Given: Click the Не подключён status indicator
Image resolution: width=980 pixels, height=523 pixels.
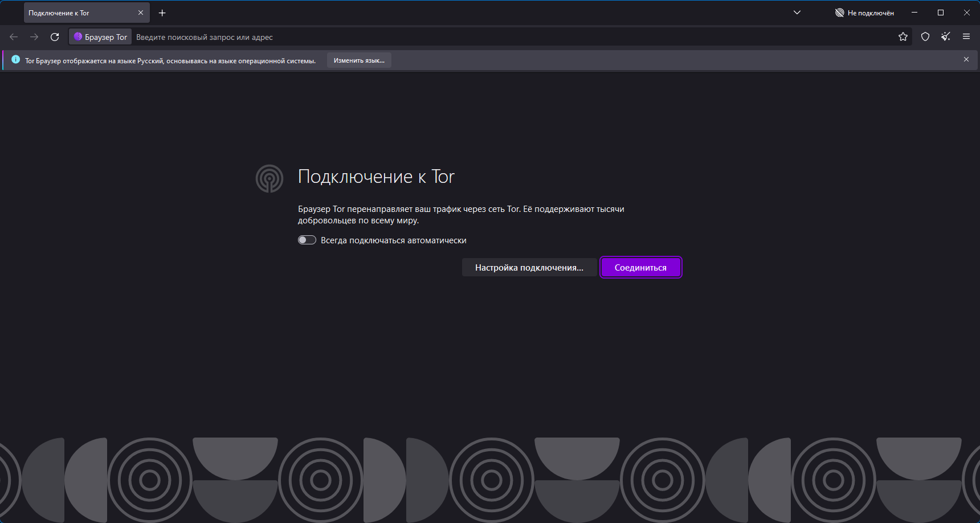Looking at the screenshot, I should (864, 13).
